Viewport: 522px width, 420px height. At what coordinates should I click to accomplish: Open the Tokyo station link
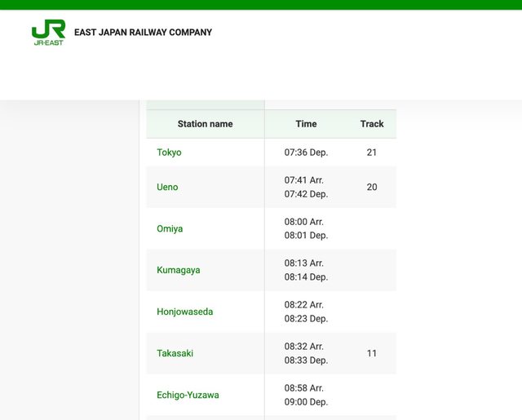[x=169, y=153]
